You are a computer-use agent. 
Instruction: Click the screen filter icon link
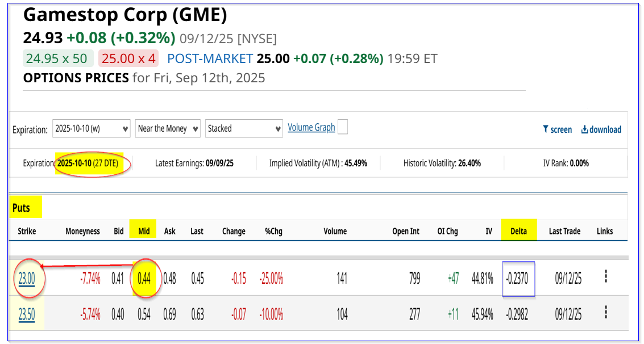558,129
